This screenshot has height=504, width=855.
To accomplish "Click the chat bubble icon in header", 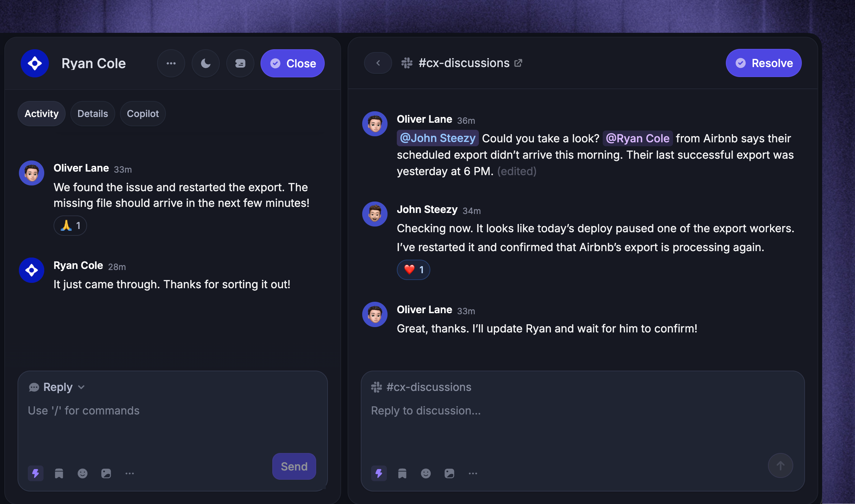I will (240, 63).
